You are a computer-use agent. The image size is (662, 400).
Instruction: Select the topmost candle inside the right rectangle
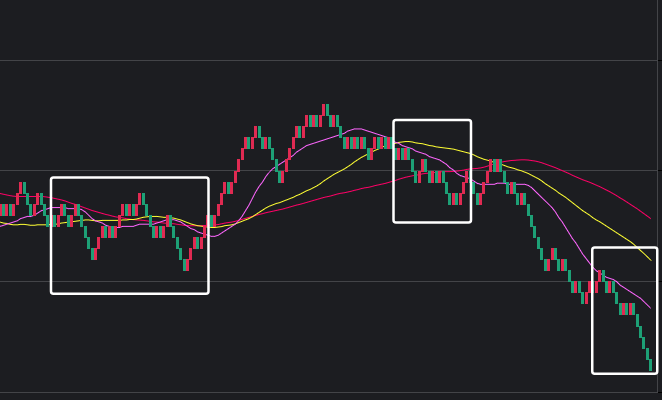(601, 276)
